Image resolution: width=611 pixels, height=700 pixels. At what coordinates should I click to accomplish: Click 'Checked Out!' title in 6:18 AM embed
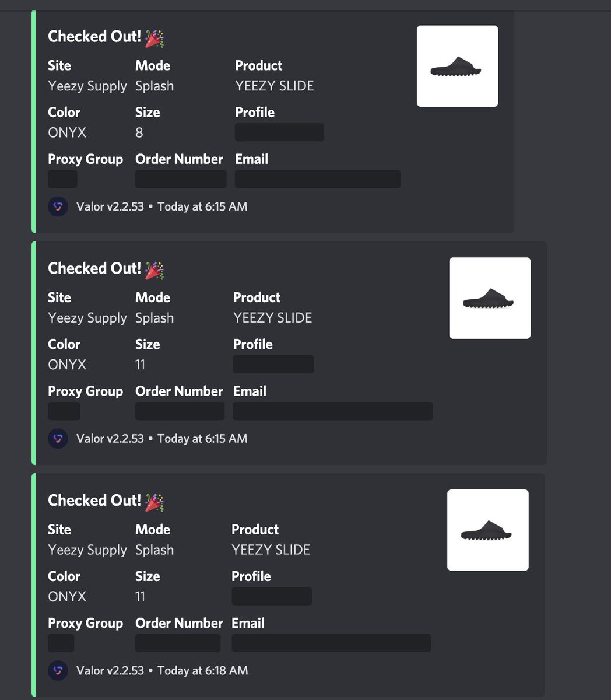[x=94, y=500]
